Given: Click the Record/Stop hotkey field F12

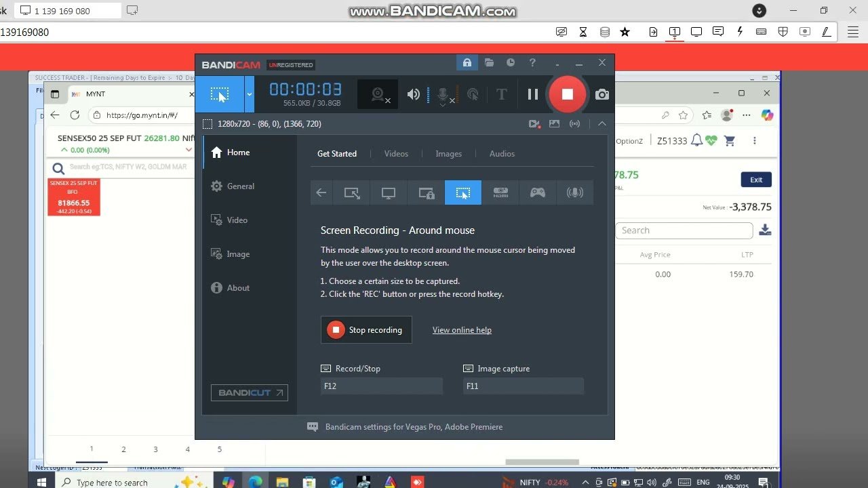Looking at the screenshot, I should click(x=382, y=386).
